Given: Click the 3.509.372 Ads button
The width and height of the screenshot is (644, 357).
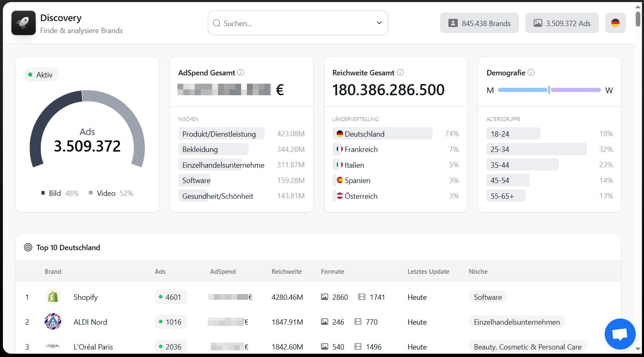Looking at the screenshot, I should [x=562, y=23].
